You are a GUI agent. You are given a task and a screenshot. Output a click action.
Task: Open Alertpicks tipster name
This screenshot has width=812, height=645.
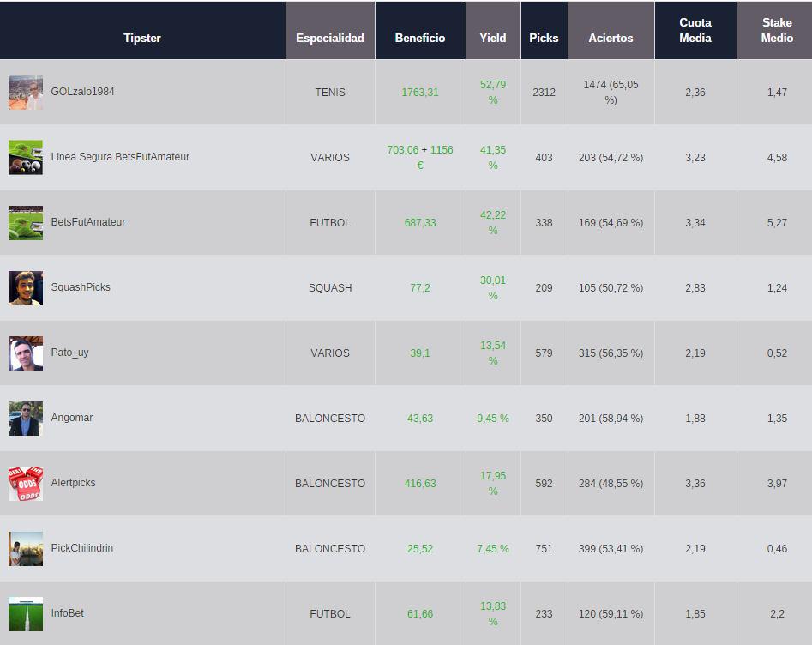(x=74, y=483)
